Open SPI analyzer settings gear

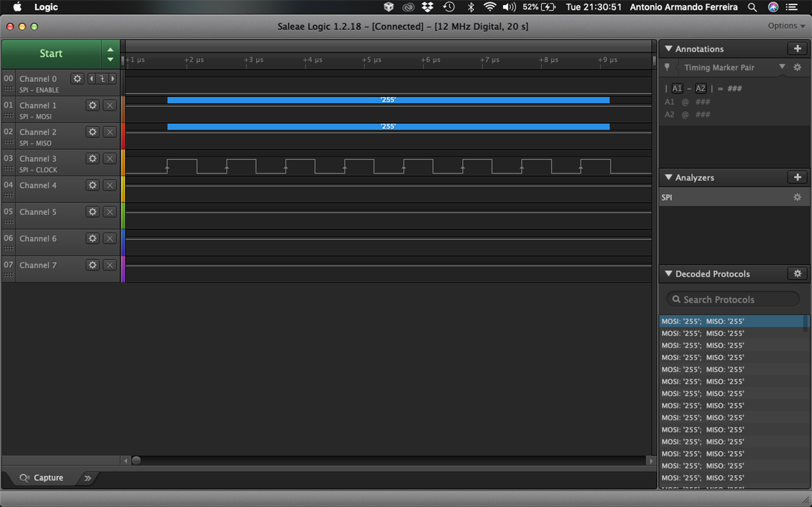797,197
